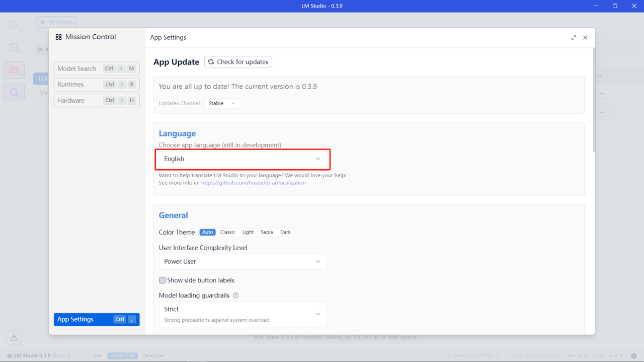The height and width of the screenshot is (362, 644).
Task: Enable Show side button labels checkbox
Action: (x=163, y=280)
